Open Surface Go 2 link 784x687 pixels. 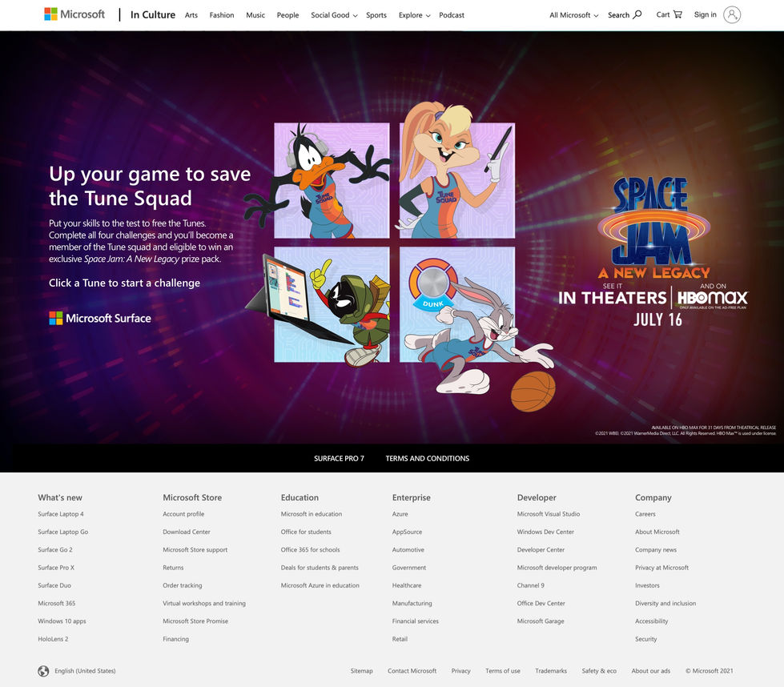coord(55,549)
